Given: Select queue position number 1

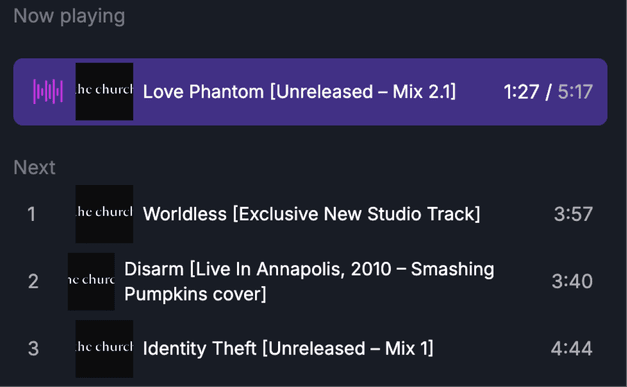Looking at the screenshot, I should 32,214.
